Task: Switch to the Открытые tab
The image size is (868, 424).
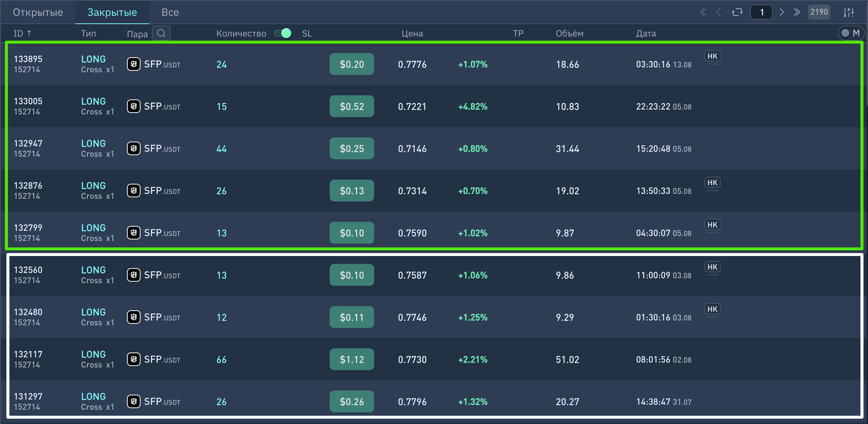Action: coord(38,12)
